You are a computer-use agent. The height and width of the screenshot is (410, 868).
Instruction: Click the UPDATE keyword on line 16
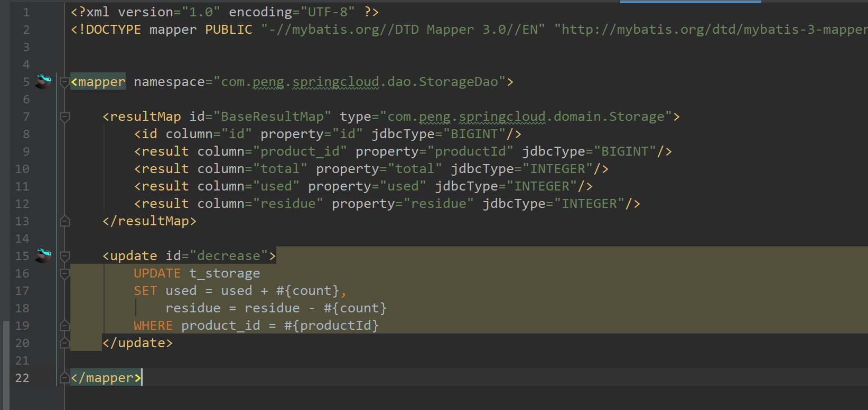(x=157, y=273)
